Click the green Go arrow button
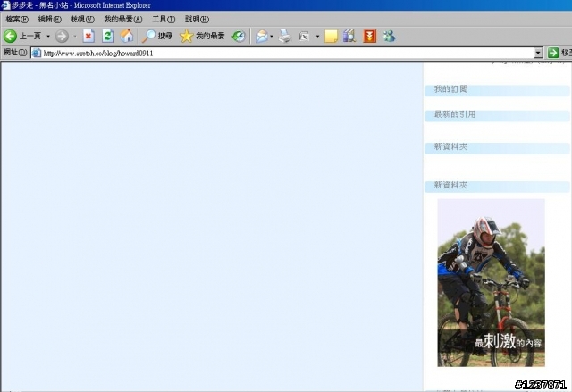This screenshot has width=572, height=392. [x=553, y=53]
